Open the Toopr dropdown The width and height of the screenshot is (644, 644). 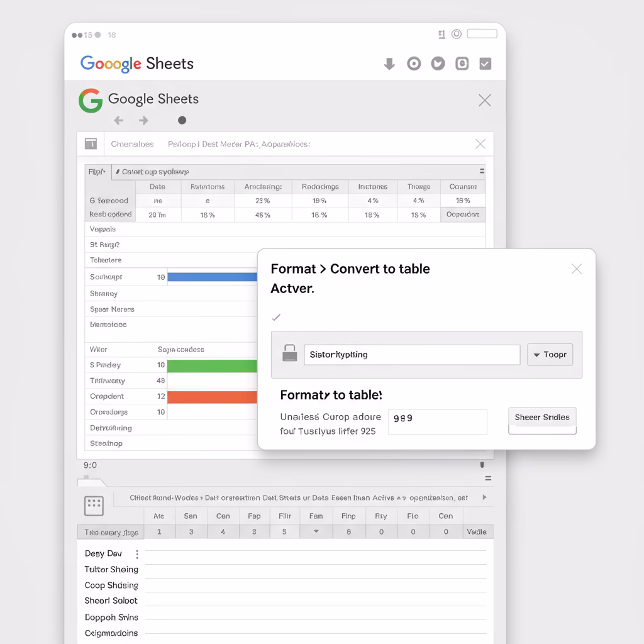pos(550,355)
